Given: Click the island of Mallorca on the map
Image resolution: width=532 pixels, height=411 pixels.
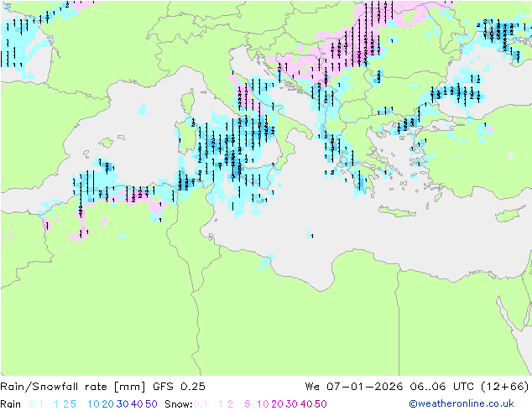Looking at the screenshot, I should tap(107, 143).
